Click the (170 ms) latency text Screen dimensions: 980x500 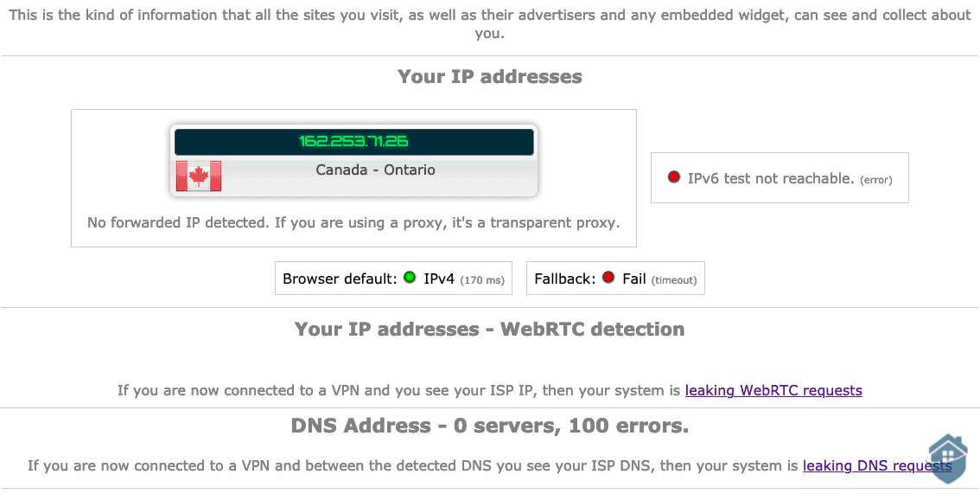(x=482, y=279)
